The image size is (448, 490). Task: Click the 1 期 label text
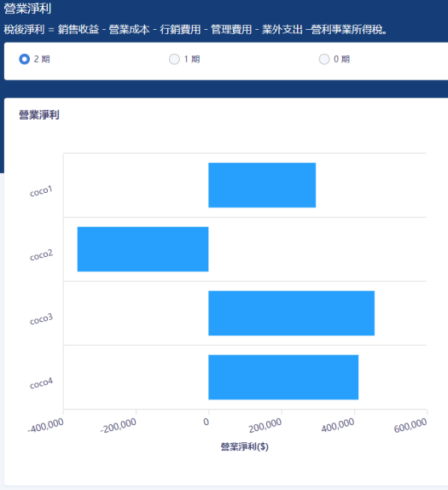coord(192,59)
